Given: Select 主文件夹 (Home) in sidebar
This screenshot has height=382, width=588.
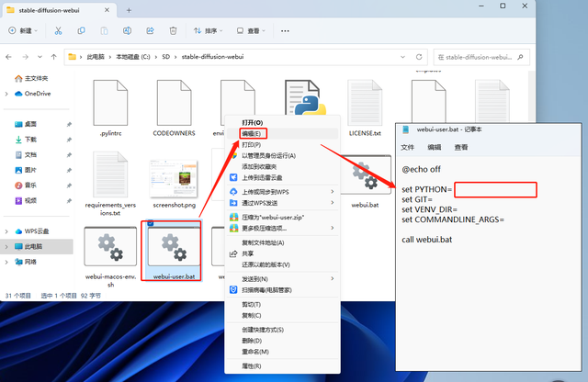Looking at the screenshot, I should [31, 78].
